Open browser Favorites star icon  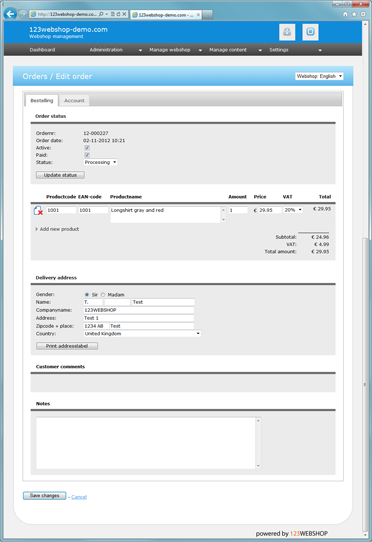354,14
